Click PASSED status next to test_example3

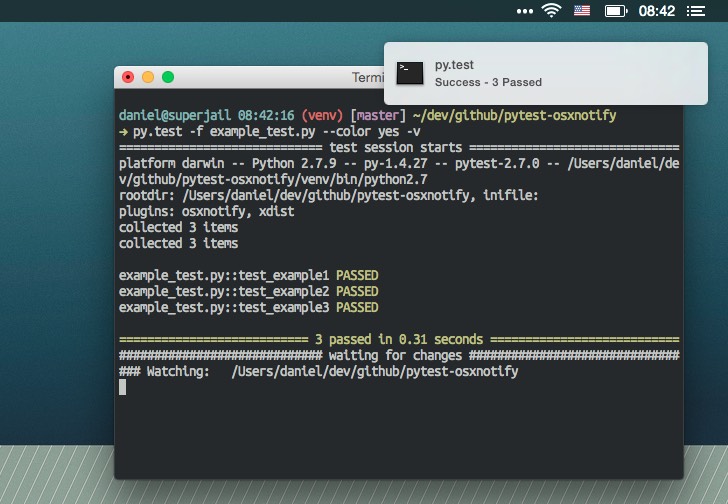(357, 307)
